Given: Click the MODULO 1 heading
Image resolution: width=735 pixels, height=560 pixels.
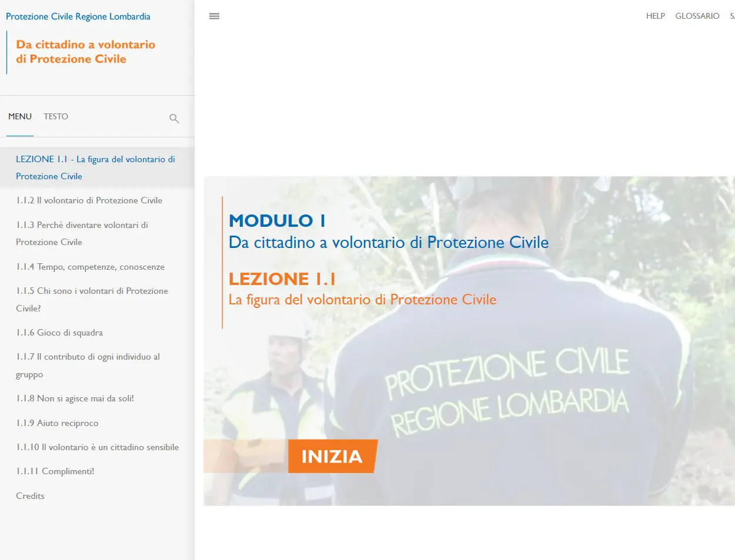Looking at the screenshot, I should coord(277,220).
